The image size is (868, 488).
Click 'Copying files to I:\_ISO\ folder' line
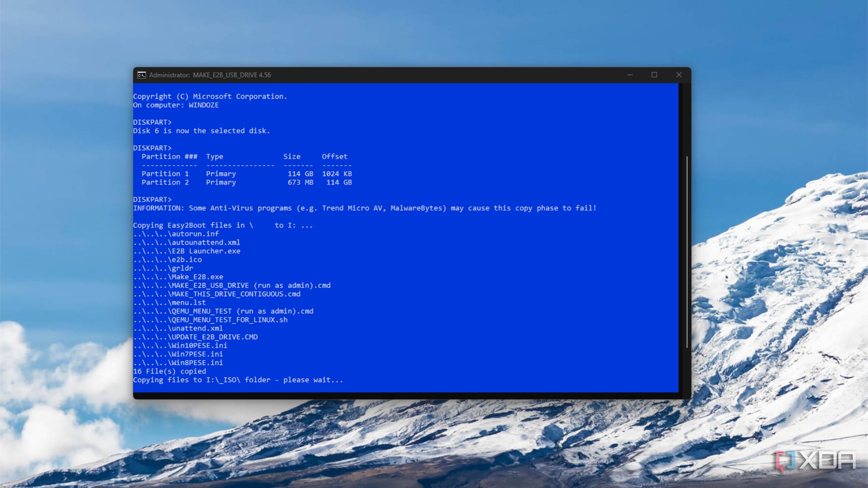[238, 380]
